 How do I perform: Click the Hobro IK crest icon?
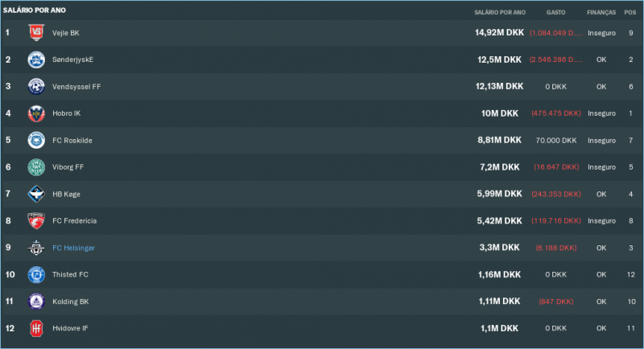[x=36, y=113]
